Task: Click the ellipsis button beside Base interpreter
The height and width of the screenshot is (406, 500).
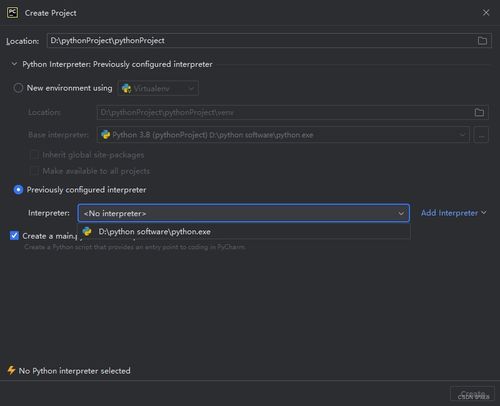Action: tap(481, 135)
